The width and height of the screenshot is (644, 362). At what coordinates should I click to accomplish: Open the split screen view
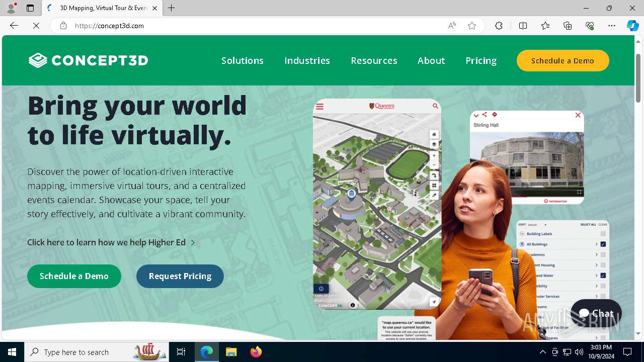[x=523, y=26]
